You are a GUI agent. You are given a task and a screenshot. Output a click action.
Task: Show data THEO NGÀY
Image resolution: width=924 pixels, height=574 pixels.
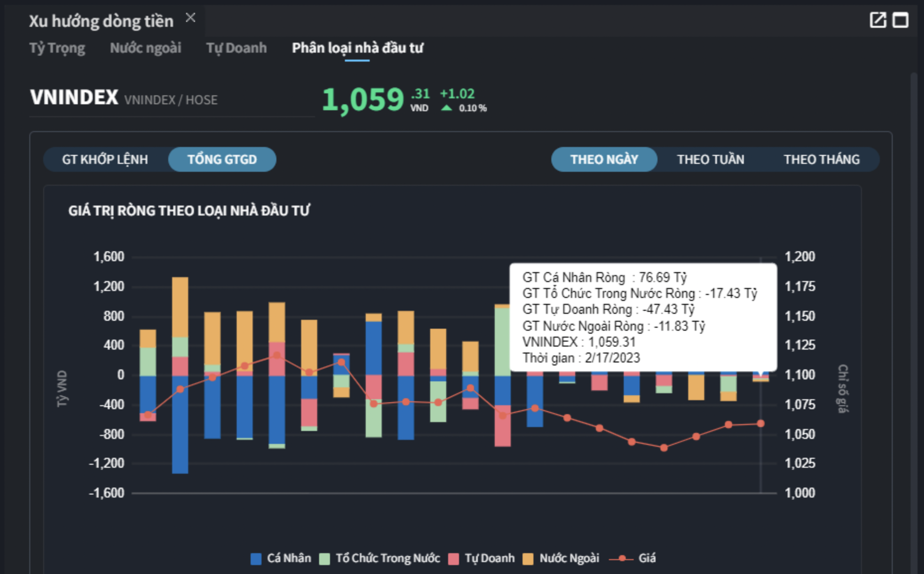coord(604,159)
